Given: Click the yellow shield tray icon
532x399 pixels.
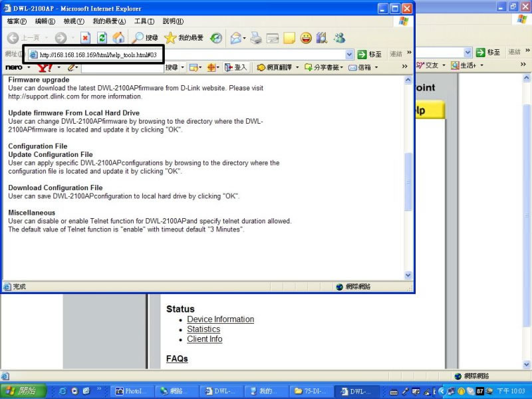Looking at the screenshot, I should click(x=462, y=391).
